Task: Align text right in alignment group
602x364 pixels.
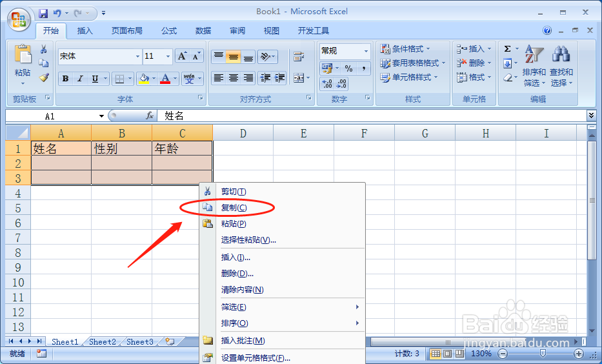Action: 248,78
